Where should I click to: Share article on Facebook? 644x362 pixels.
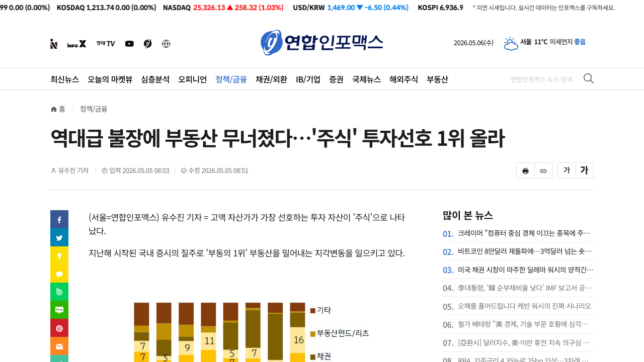(59, 219)
